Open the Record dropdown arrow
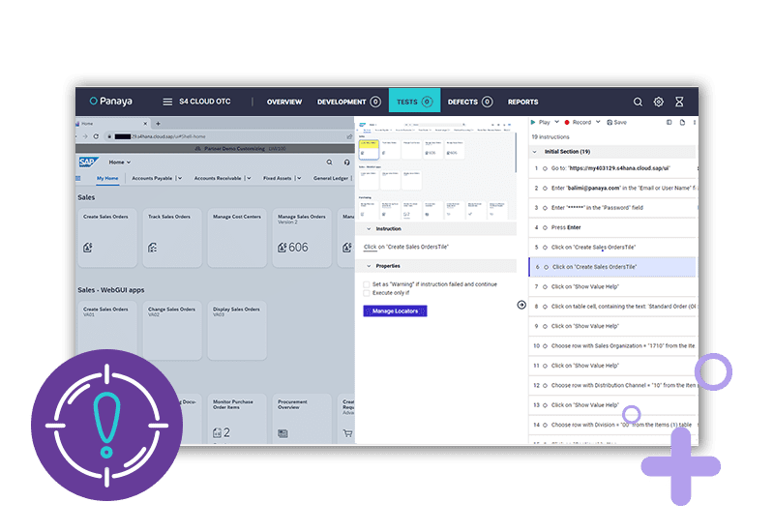Screen dimensions: 774x532 click(x=598, y=122)
